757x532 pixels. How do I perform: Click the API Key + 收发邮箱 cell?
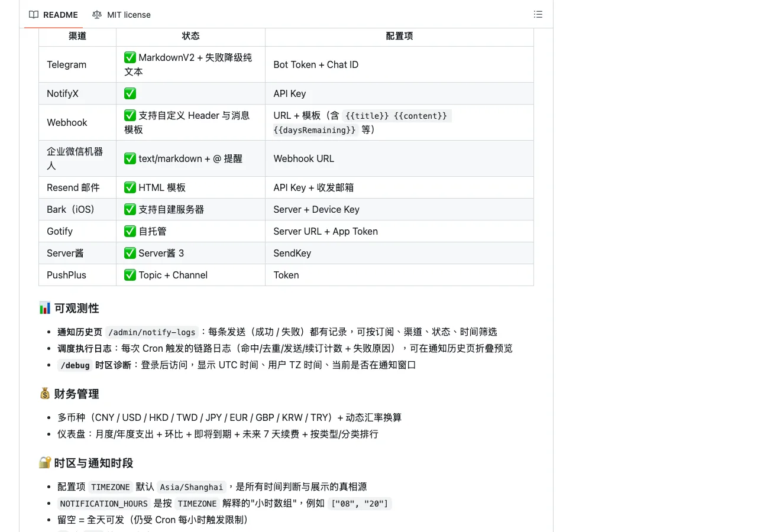pyautogui.click(x=399, y=187)
